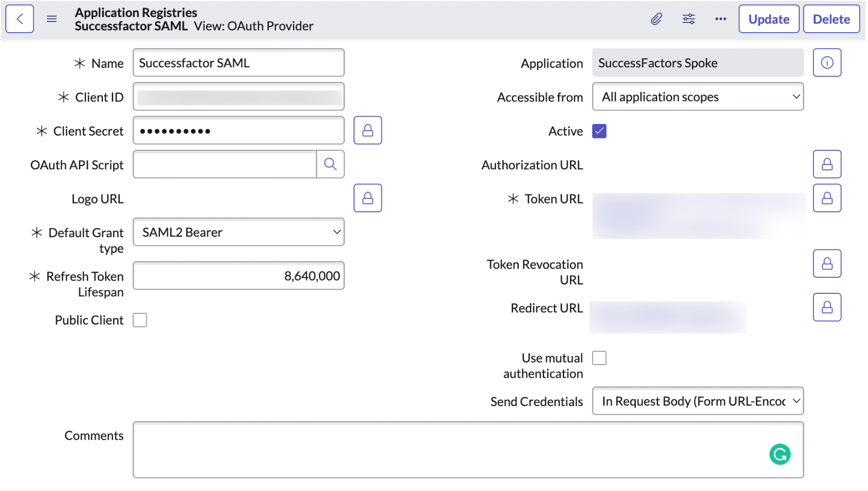
Task: Edit the Refresh Token Lifespan value
Action: (x=238, y=276)
